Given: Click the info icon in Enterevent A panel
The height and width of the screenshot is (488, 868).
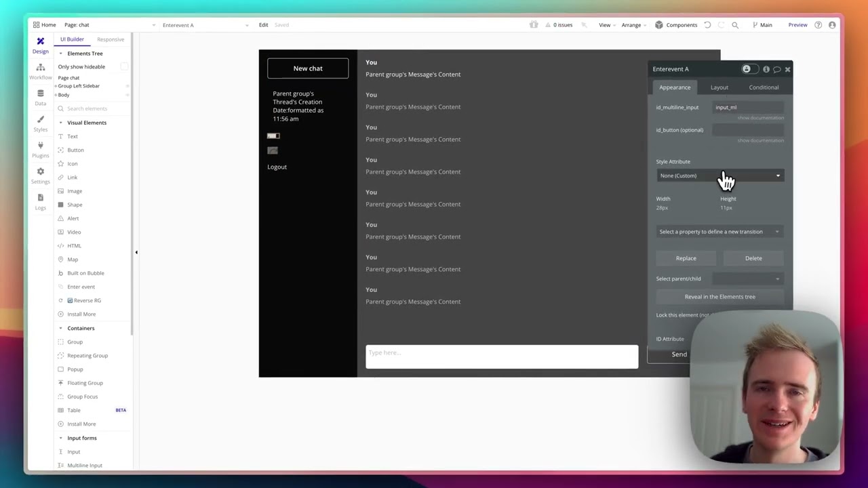Looking at the screenshot, I should (766, 69).
